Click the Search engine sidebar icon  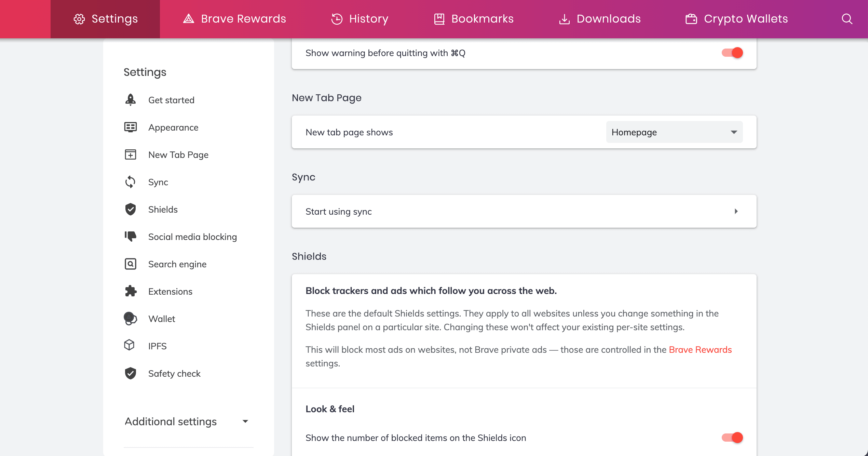coord(130,264)
